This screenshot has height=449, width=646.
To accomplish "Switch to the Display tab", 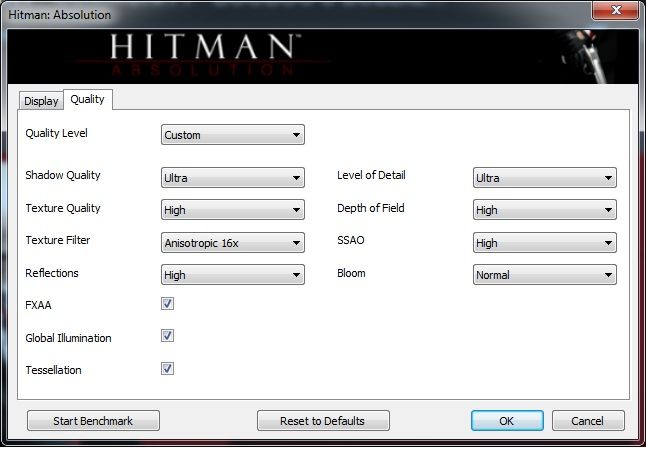I will coord(41,101).
